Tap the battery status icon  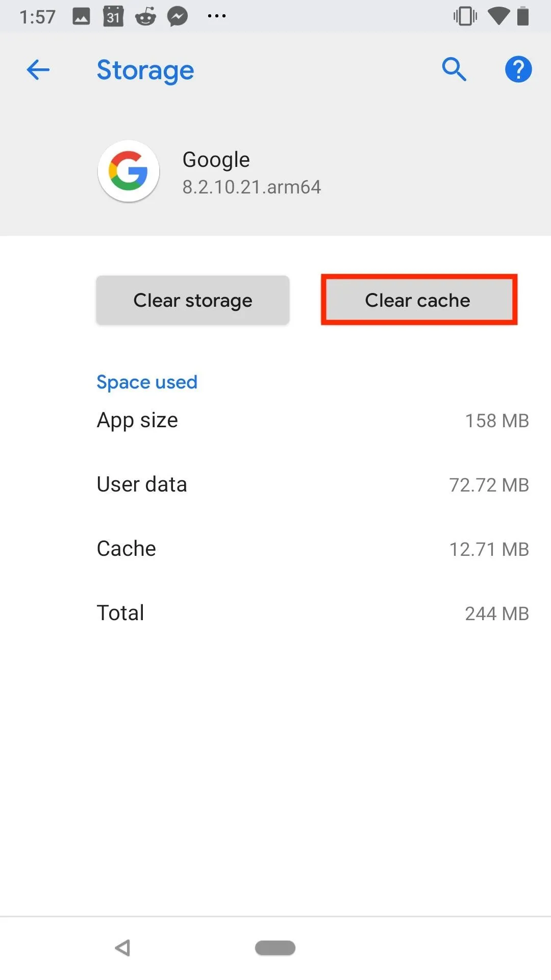(x=523, y=16)
